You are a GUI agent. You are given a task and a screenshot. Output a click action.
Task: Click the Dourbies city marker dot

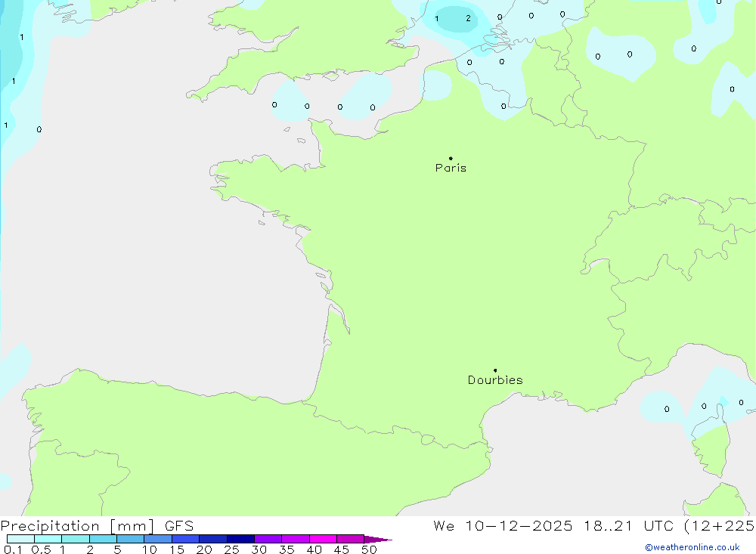(x=495, y=370)
